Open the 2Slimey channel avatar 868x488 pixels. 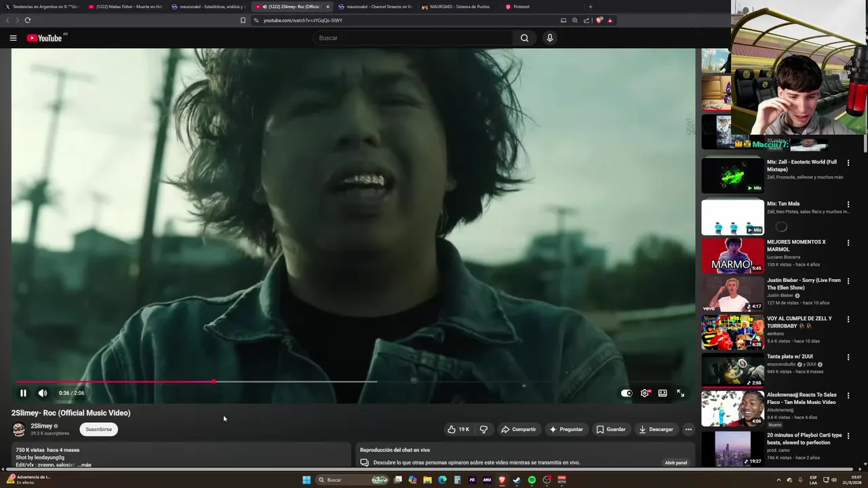[x=19, y=429]
